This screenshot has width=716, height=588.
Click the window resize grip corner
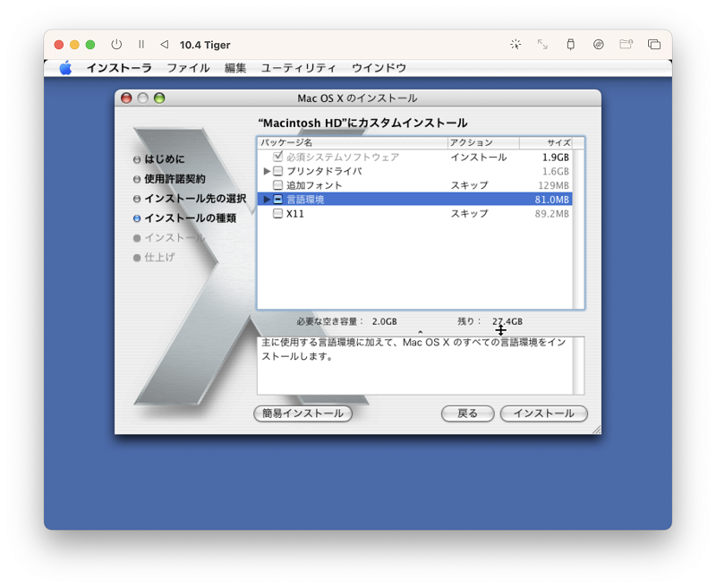pyautogui.click(x=596, y=429)
